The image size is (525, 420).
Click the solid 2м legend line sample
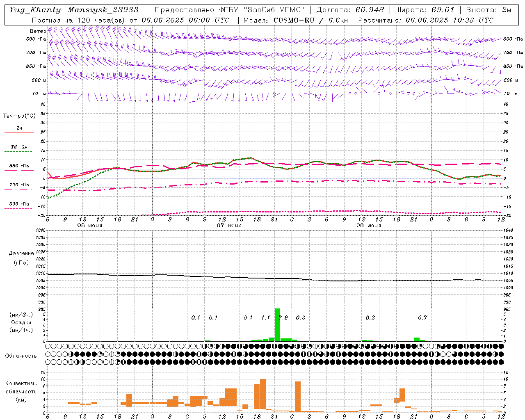coord(19,132)
